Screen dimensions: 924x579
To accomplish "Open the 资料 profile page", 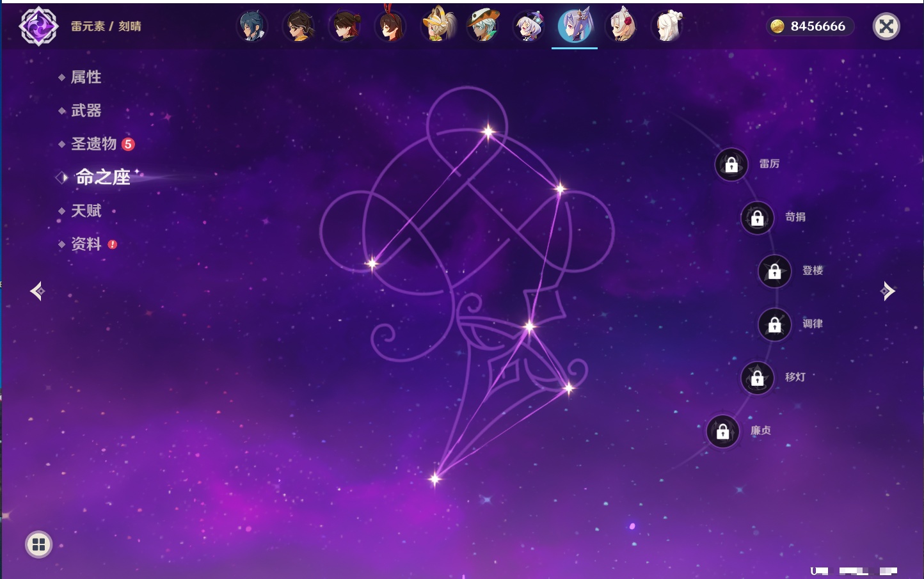I will click(88, 244).
